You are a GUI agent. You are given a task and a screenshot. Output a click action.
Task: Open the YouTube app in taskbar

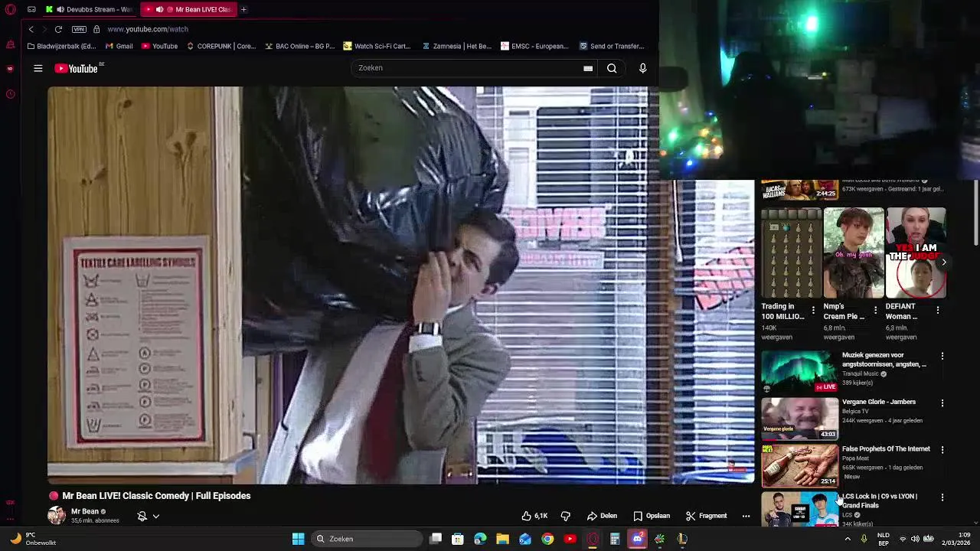(x=570, y=539)
